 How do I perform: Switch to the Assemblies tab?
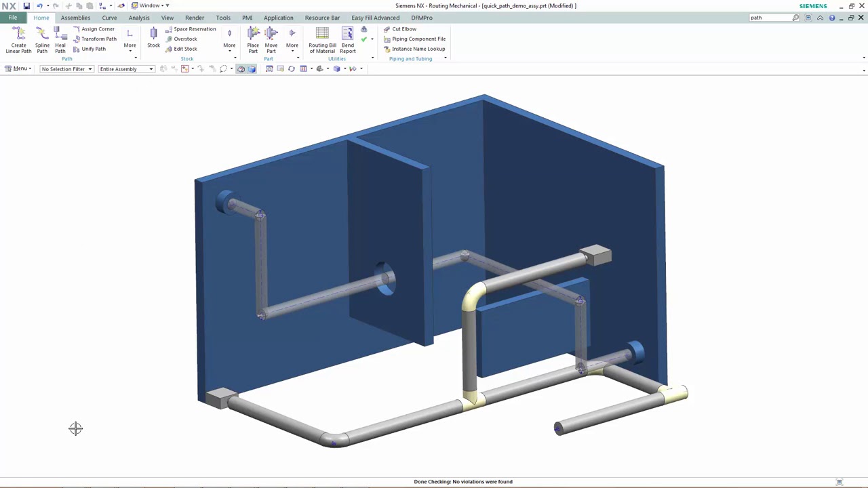(x=75, y=18)
